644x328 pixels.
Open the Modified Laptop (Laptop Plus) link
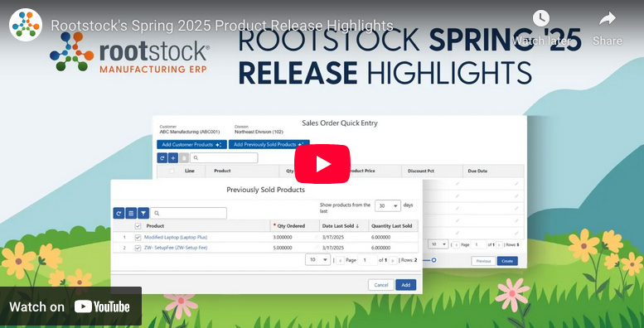pos(176,237)
